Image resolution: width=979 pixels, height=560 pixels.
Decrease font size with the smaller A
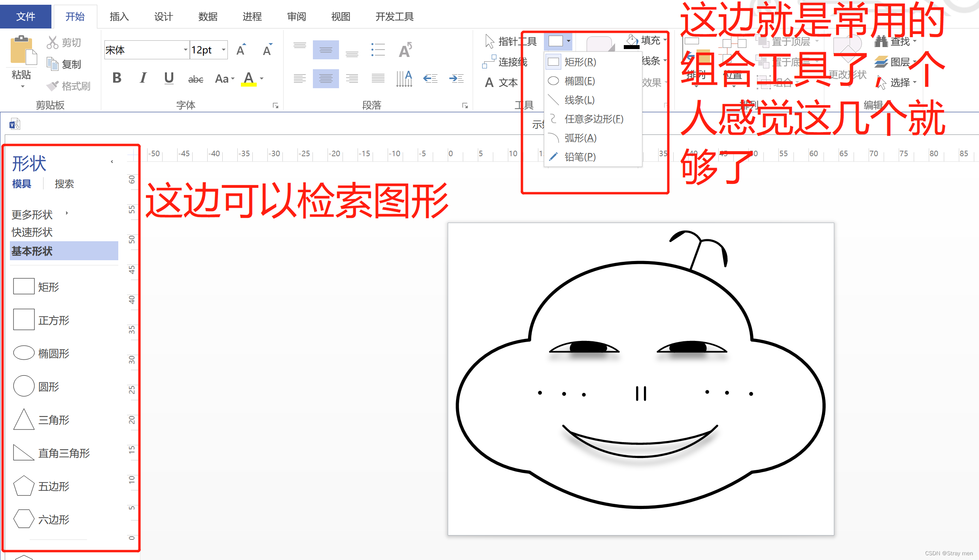[268, 50]
